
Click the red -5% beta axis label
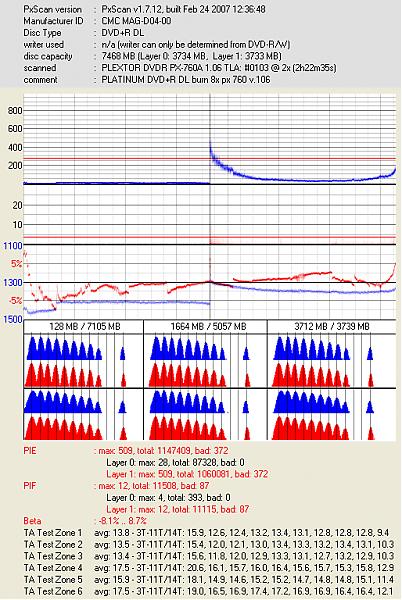15,301
